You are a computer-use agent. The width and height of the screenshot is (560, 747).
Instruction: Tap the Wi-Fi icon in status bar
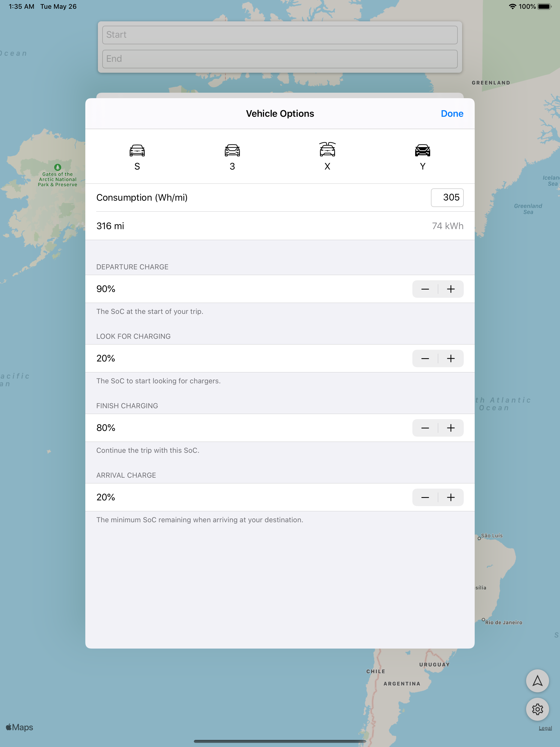pyautogui.click(x=512, y=6)
